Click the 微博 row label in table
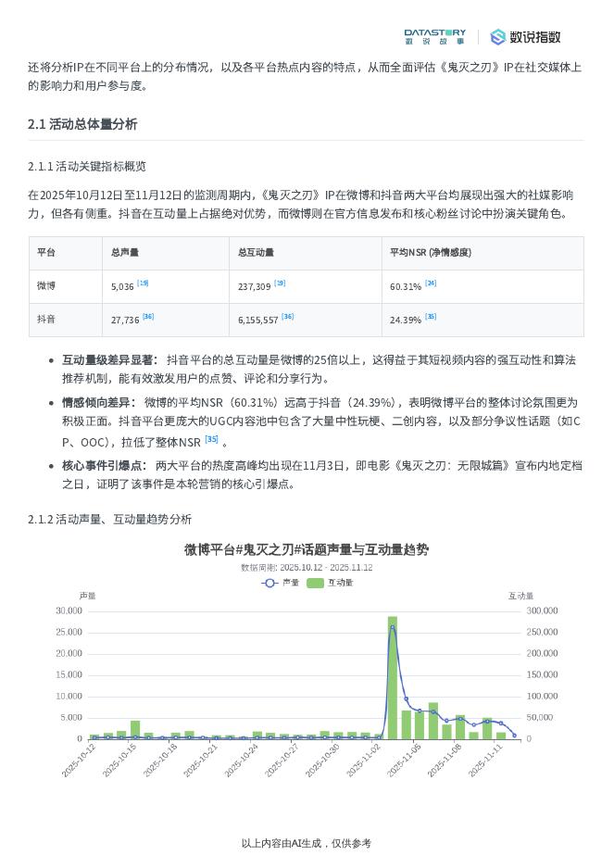 pos(46,285)
